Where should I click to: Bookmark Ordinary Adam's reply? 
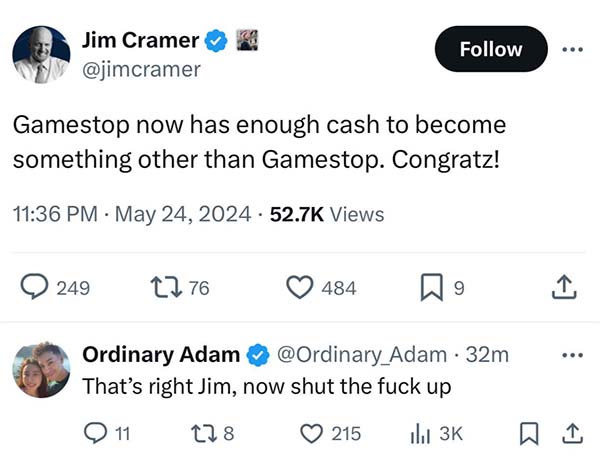pos(529,434)
